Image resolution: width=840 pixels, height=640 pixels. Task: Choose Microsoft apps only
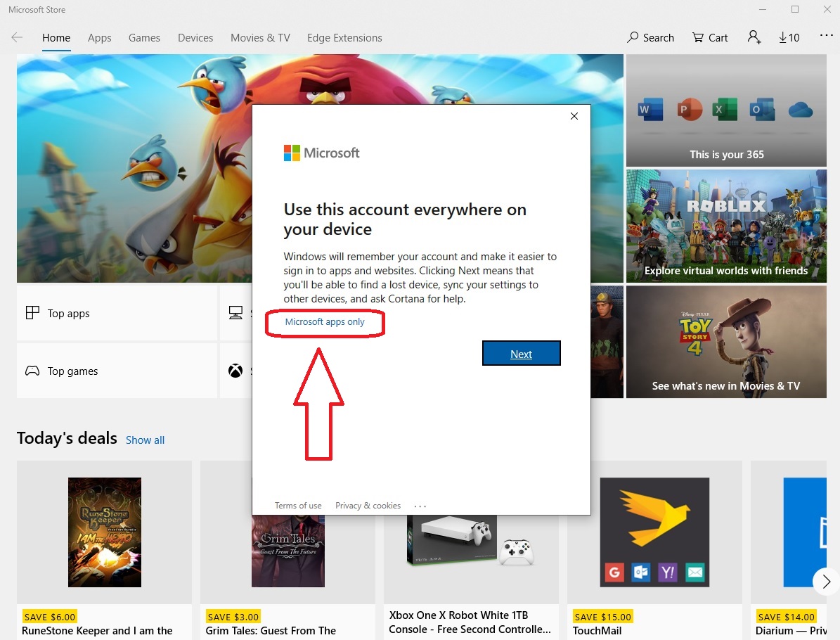[325, 322]
